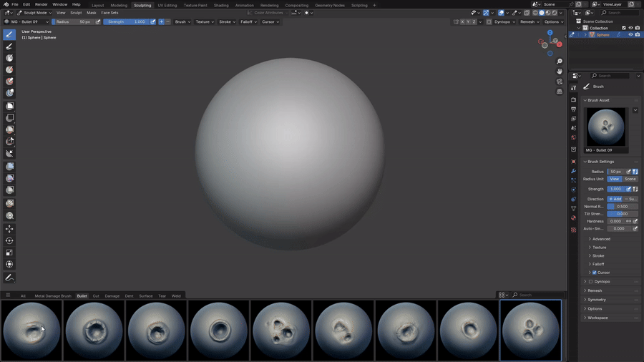Viewport: 644px width, 362px height.
Task: Select the Box Hide tool
Action: [x=9, y=118]
